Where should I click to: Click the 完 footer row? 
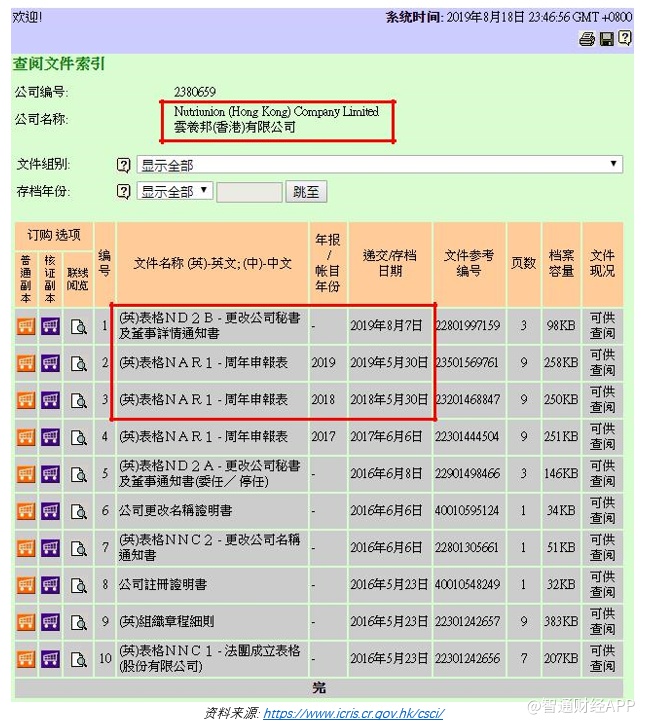tap(319, 688)
